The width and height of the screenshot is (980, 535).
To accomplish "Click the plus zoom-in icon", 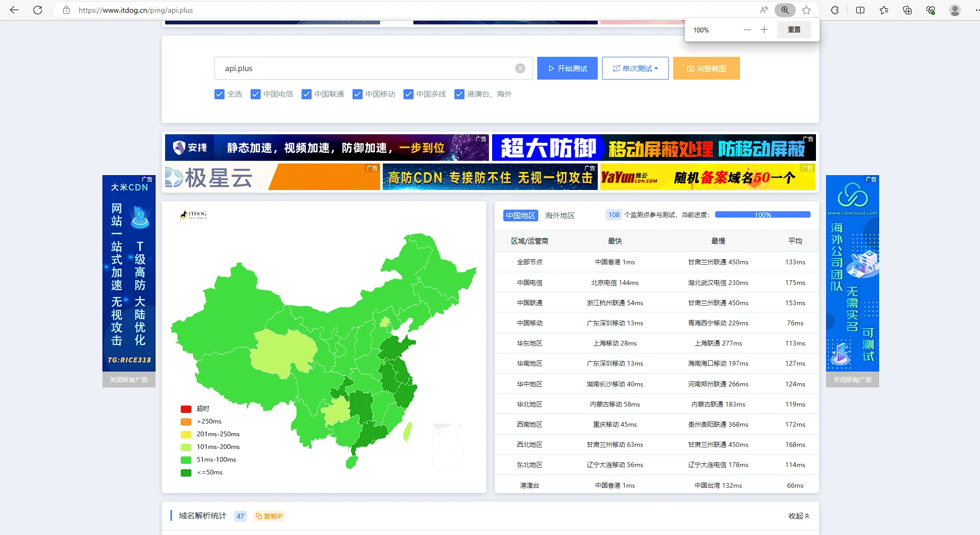I will coord(764,30).
